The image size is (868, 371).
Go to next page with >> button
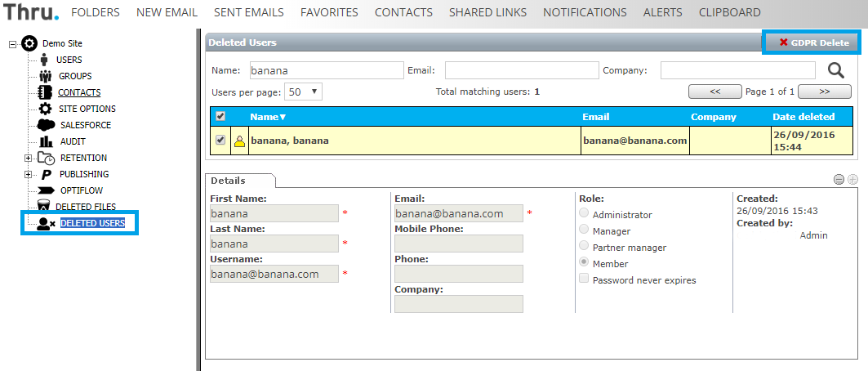point(824,92)
